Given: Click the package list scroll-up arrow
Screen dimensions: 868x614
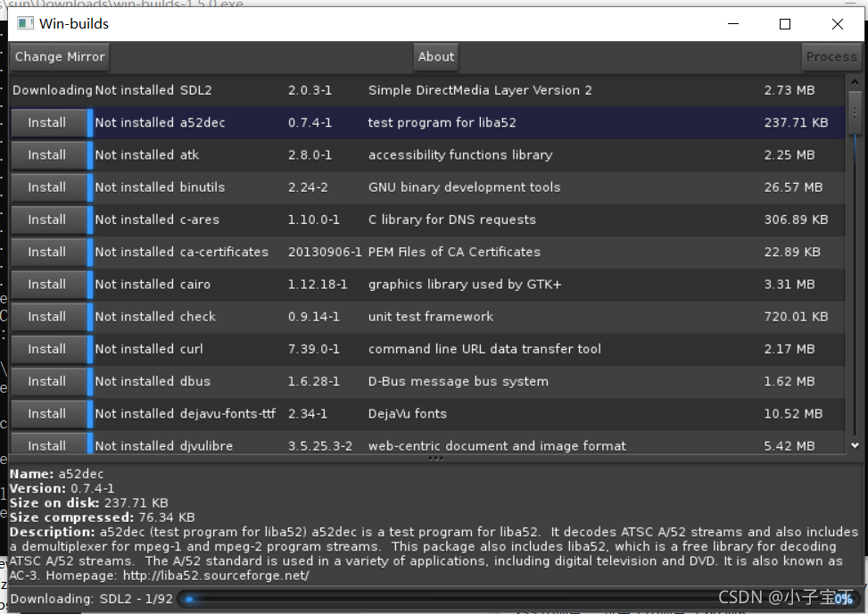Looking at the screenshot, I should pos(855,82).
